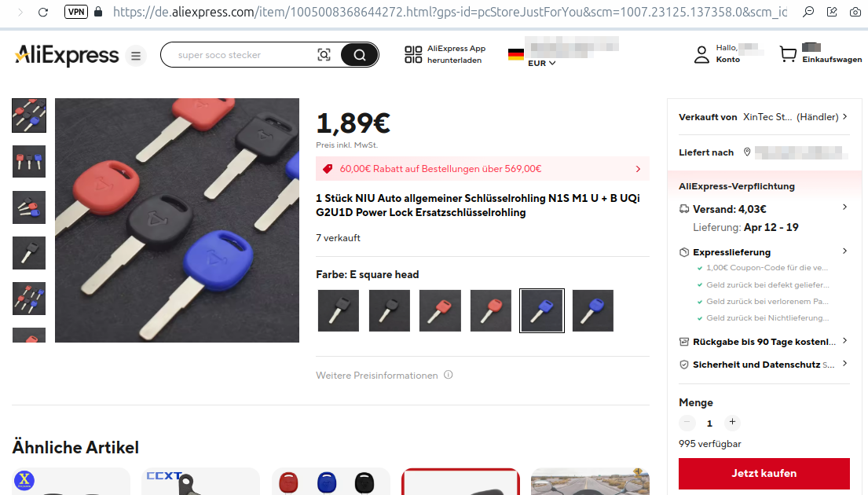Open the EUR currency dropdown
The height and width of the screenshot is (495, 868).
(x=541, y=63)
